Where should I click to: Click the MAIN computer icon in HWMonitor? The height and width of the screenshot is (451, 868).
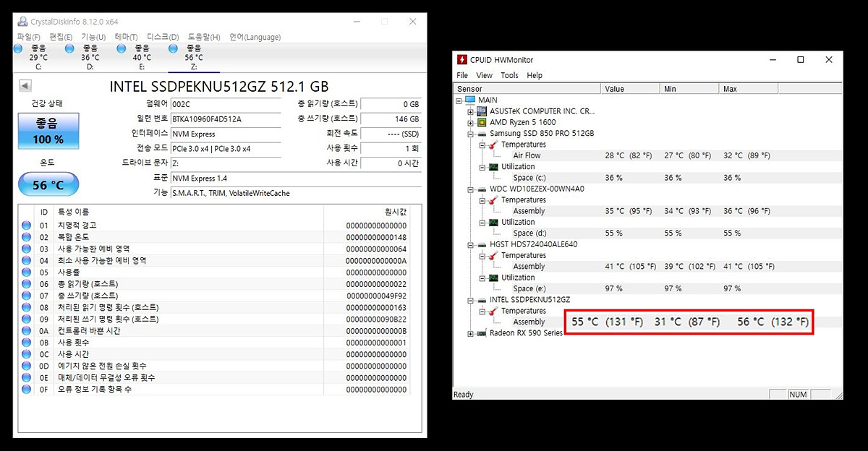(471, 100)
